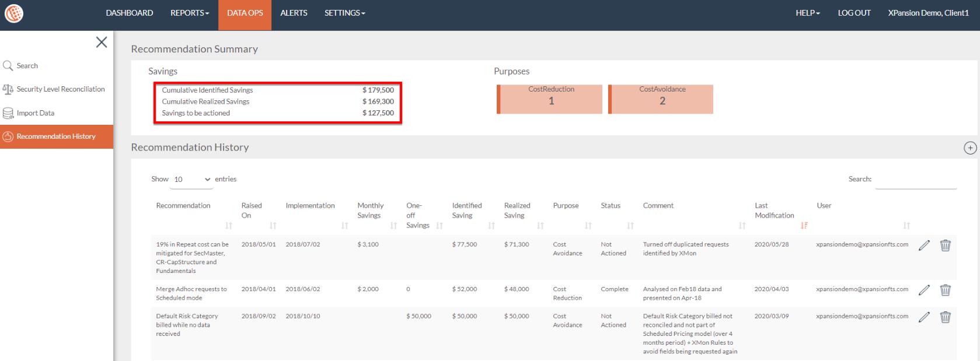The height and width of the screenshot is (361, 980).
Task: Sort table by Status column
Action: (x=630, y=226)
